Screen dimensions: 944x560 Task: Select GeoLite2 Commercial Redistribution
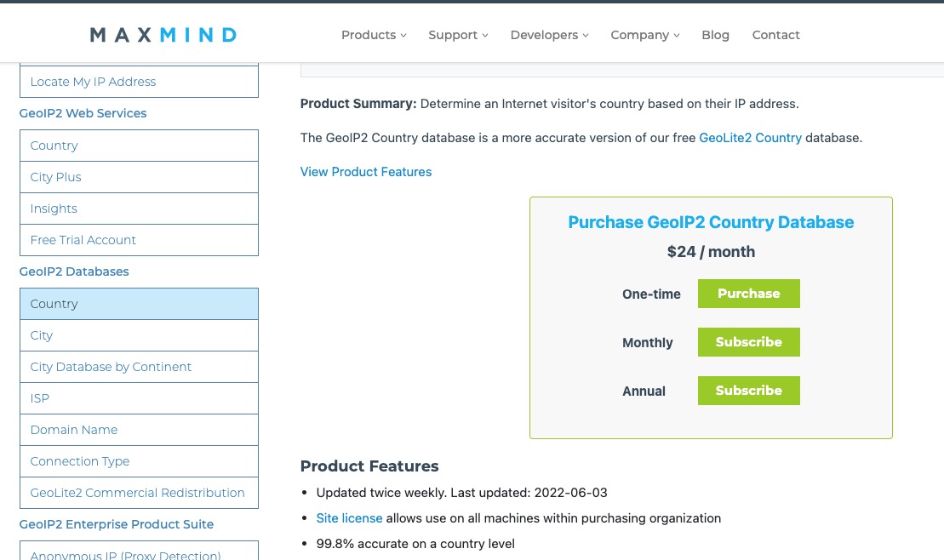137,493
